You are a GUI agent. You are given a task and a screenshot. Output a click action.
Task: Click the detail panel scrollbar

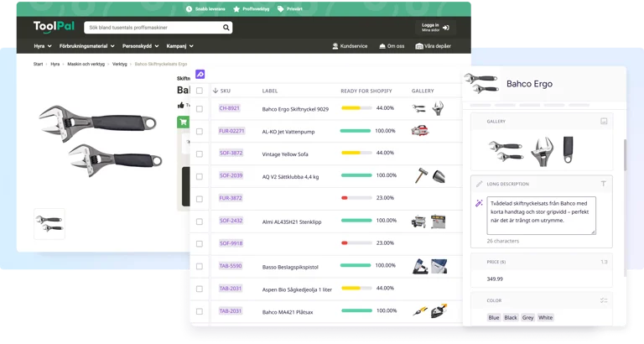[x=625, y=155]
